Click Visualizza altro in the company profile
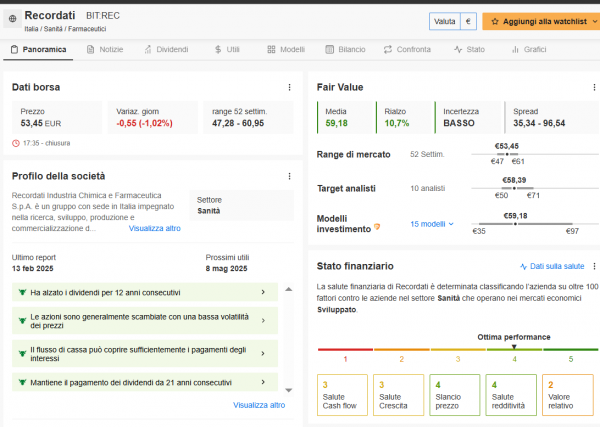 tap(155, 228)
